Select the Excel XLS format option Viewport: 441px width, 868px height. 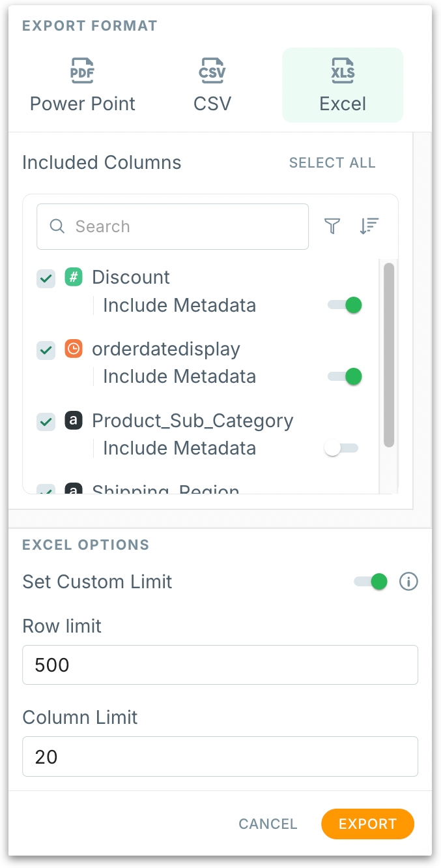(343, 85)
